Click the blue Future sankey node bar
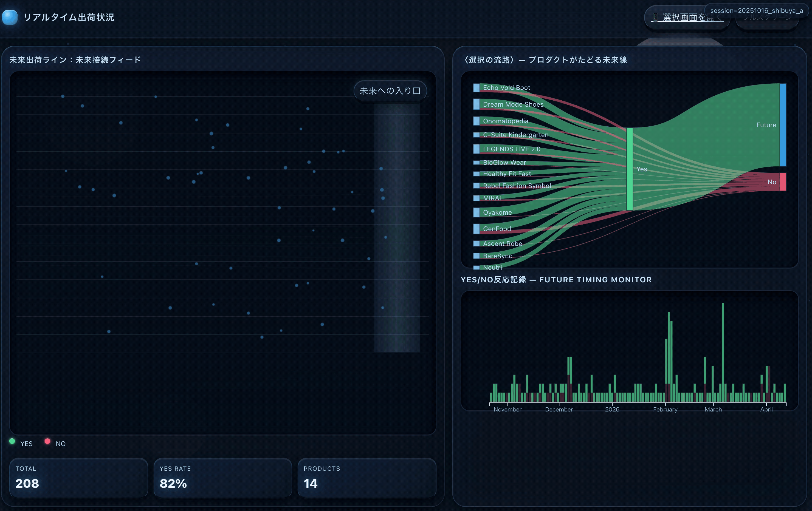Screen dimensions: 812x511 [783, 125]
